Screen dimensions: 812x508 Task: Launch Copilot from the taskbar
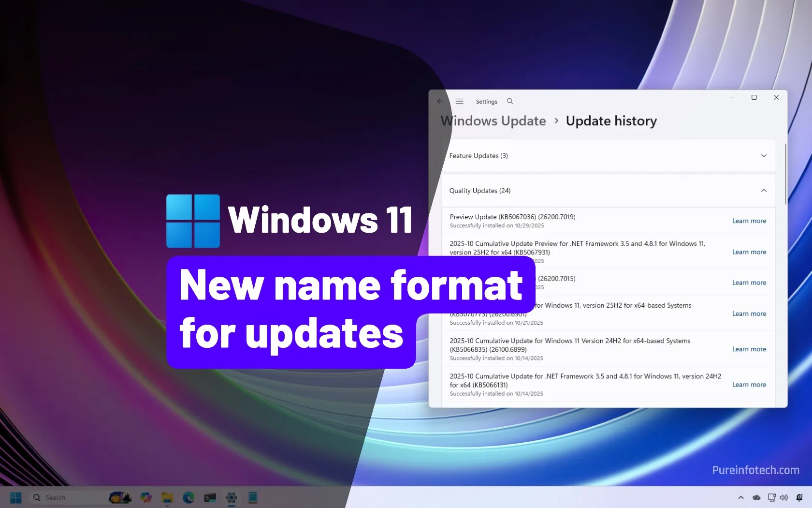[x=146, y=497]
